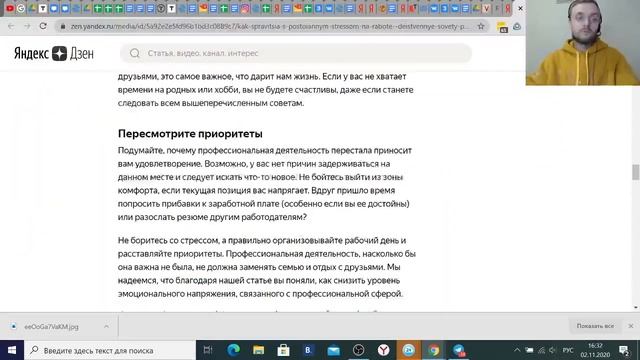Viewport: 640px width, 360px height.
Task: Click the browser back arrow
Action: tap(11, 26)
